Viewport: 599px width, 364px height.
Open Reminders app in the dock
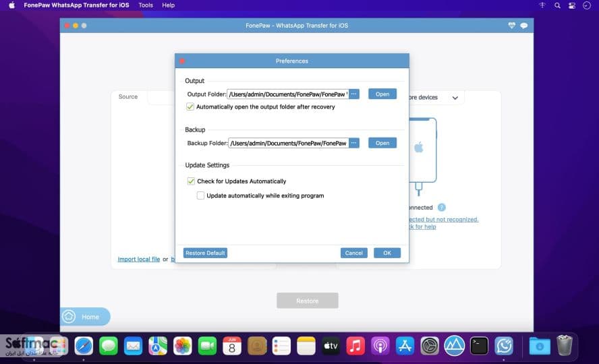pos(281,346)
